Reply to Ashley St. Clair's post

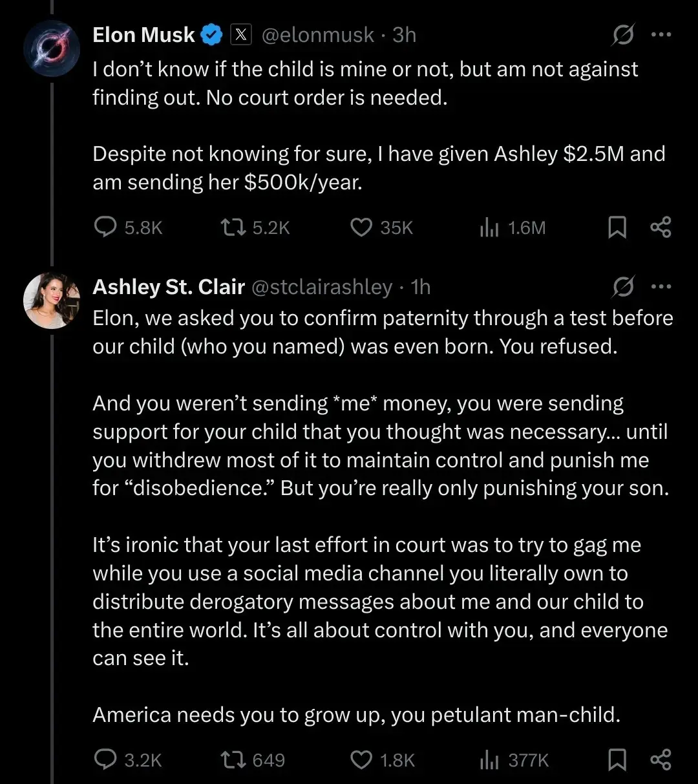tap(105, 760)
